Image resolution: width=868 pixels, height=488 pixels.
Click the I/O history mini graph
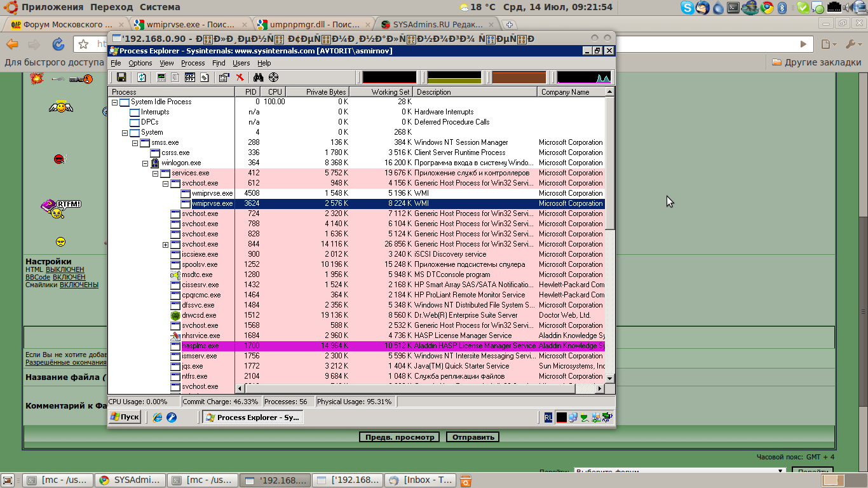tap(584, 78)
